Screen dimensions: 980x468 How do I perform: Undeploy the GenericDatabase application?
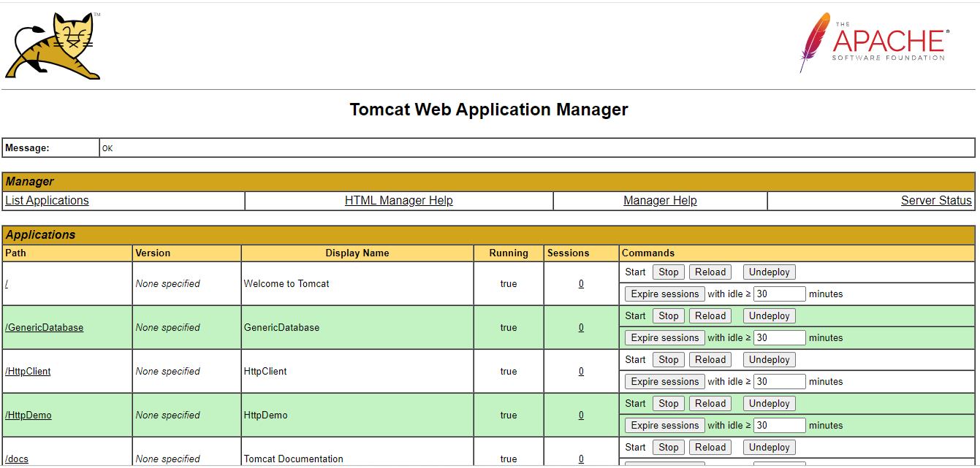[770, 316]
